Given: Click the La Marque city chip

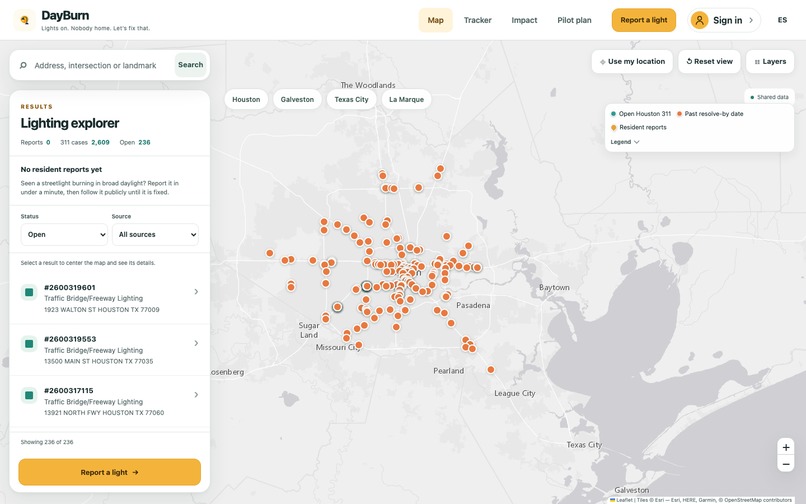Looking at the screenshot, I should click(407, 100).
